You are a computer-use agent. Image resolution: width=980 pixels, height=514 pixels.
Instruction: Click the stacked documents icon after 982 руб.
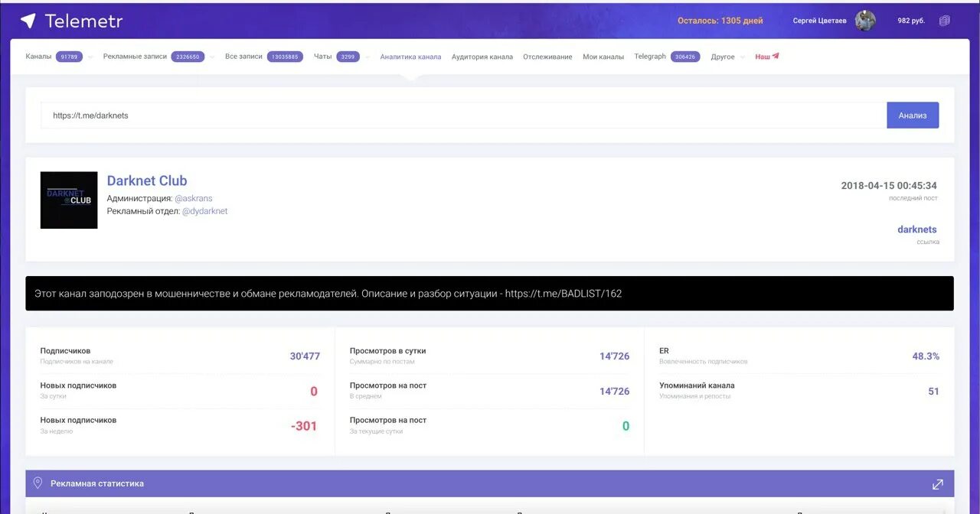click(944, 21)
